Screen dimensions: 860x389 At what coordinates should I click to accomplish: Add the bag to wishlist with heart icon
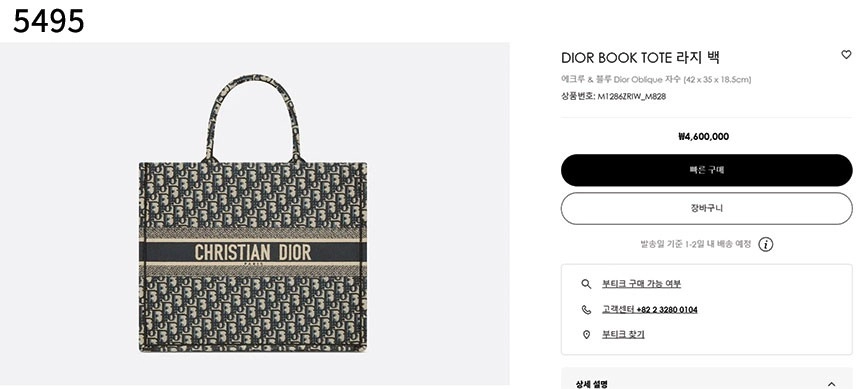846,55
